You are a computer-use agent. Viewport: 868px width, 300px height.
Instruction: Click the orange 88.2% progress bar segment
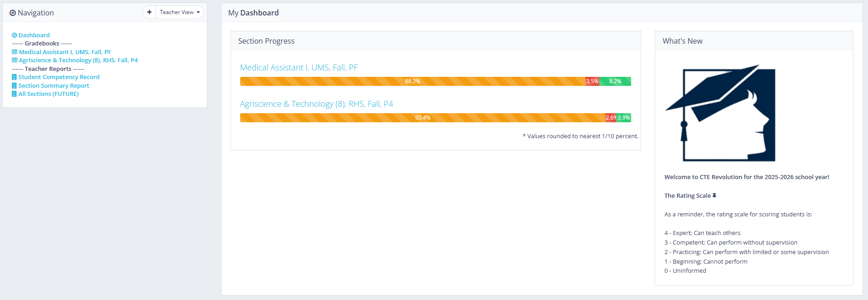412,81
